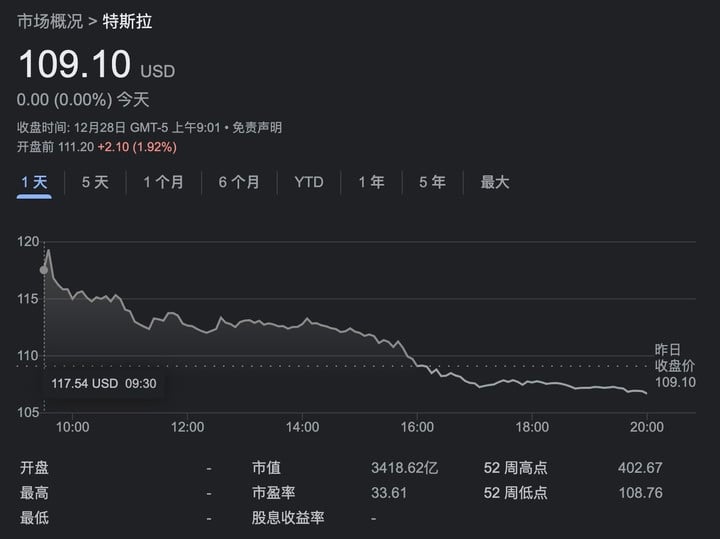Open the 免责声明 disclaimer link
The width and height of the screenshot is (720, 539).
tap(257, 127)
